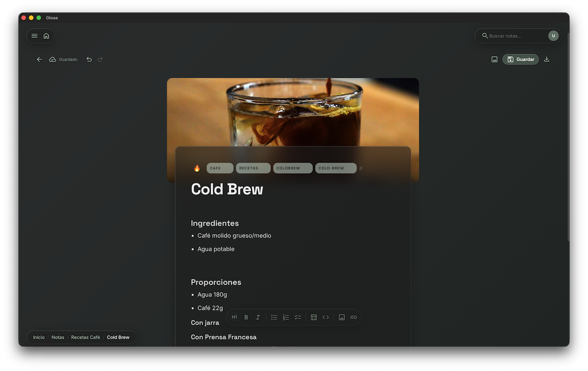
Task: Toggle bold formatting
Action: click(246, 317)
